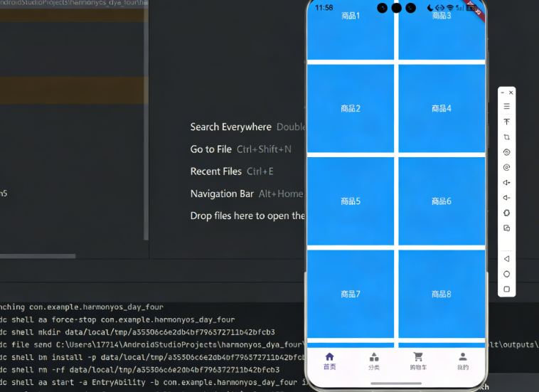Viewport: 539px width, 392px height.
Task: Open the emulator toolbar hamburger menu
Action: pos(507,106)
